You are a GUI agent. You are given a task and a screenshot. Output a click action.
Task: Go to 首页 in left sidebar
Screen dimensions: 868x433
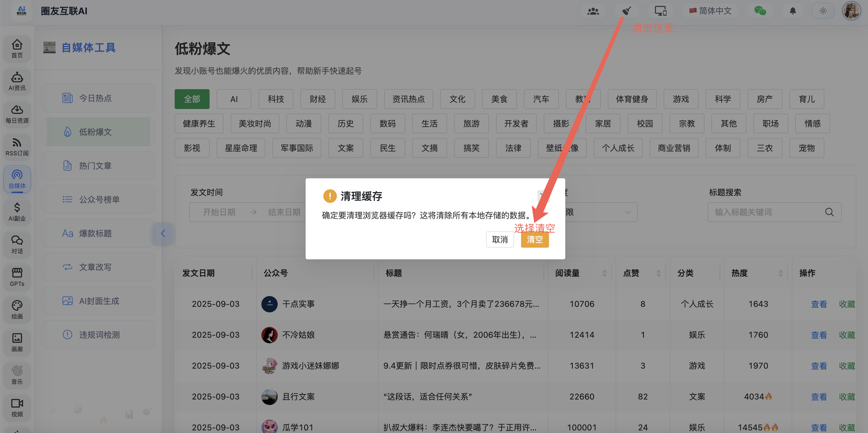click(x=17, y=49)
